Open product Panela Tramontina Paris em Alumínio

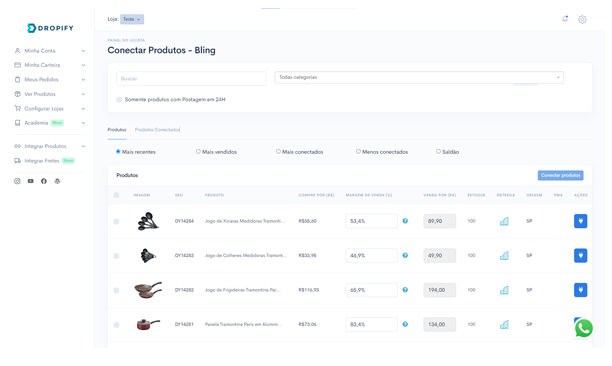[243, 324]
